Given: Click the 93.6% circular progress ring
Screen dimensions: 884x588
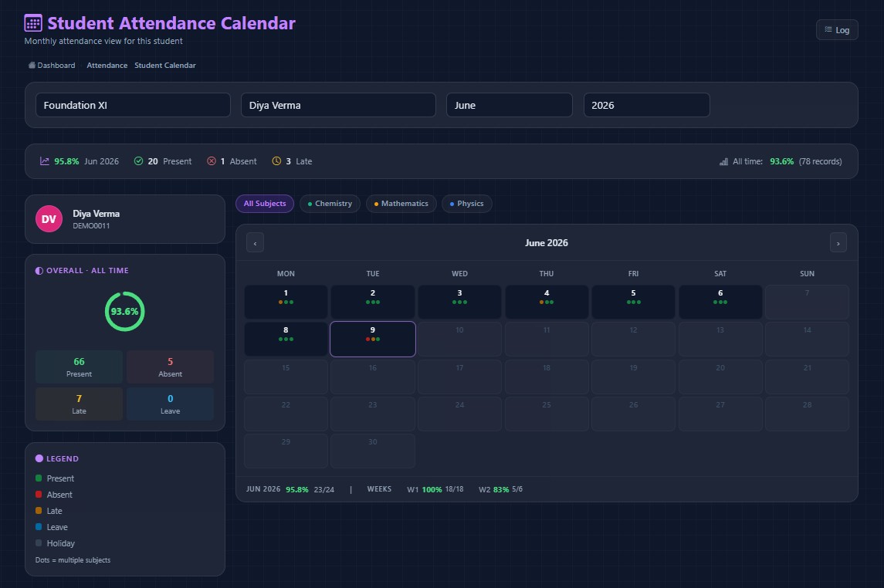Looking at the screenshot, I should (124, 312).
